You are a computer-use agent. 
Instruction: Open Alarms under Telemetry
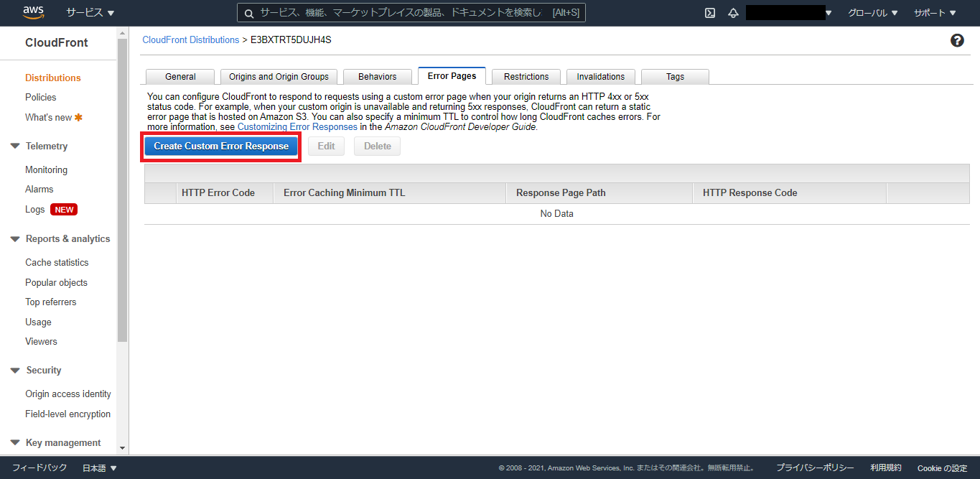pyautogui.click(x=39, y=189)
